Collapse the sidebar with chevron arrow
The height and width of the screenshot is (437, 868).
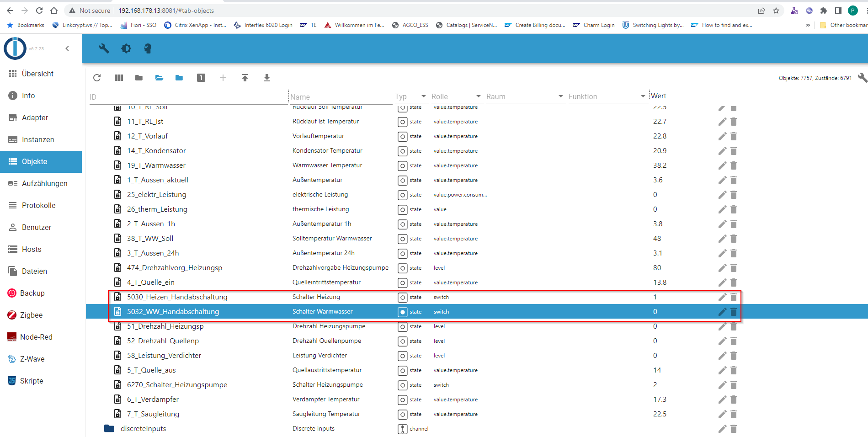(67, 48)
